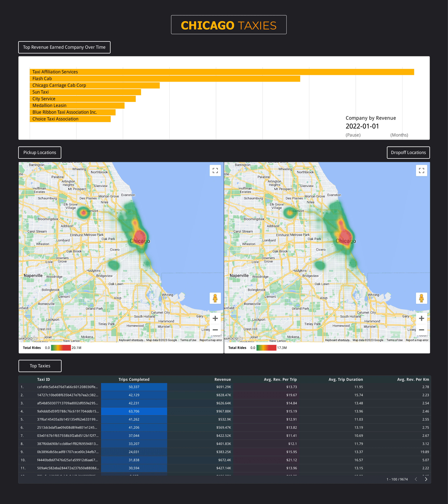
Task: Click the Pickup Locations section label
Action: pos(40,152)
